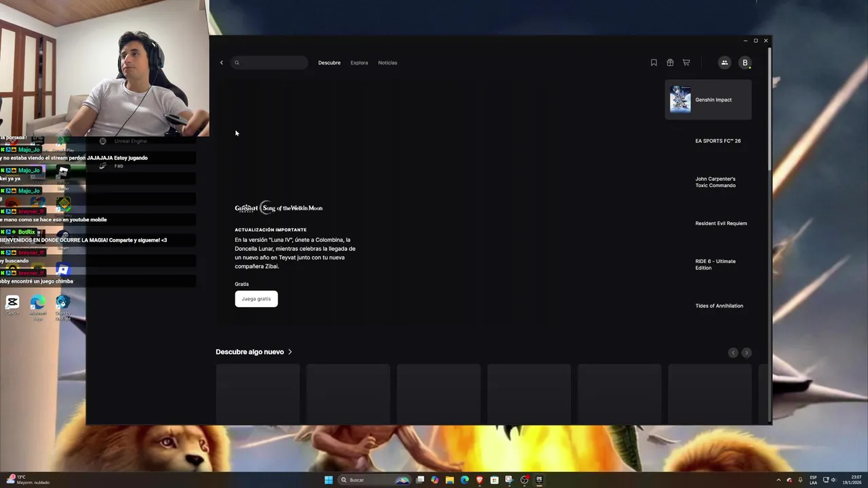868x488 pixels.
Task: Click the Genshin Song of the Welkin Moon logo
Action: (x=279, y=207)
